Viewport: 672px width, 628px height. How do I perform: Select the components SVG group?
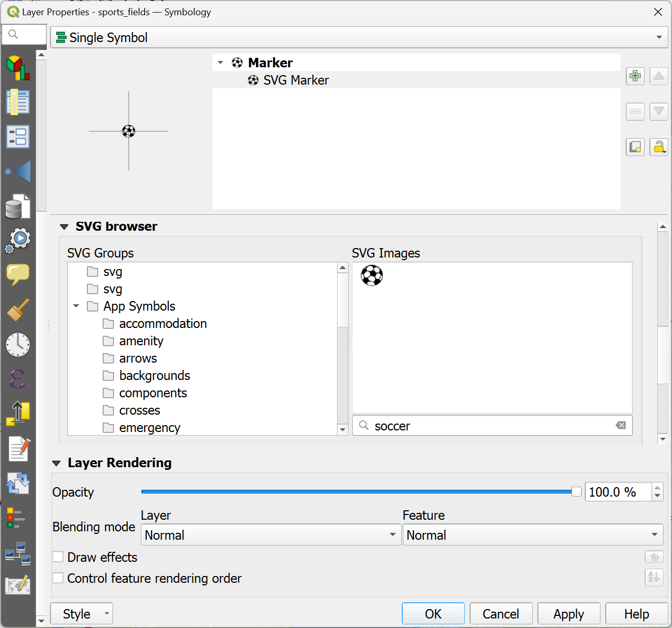153,393
